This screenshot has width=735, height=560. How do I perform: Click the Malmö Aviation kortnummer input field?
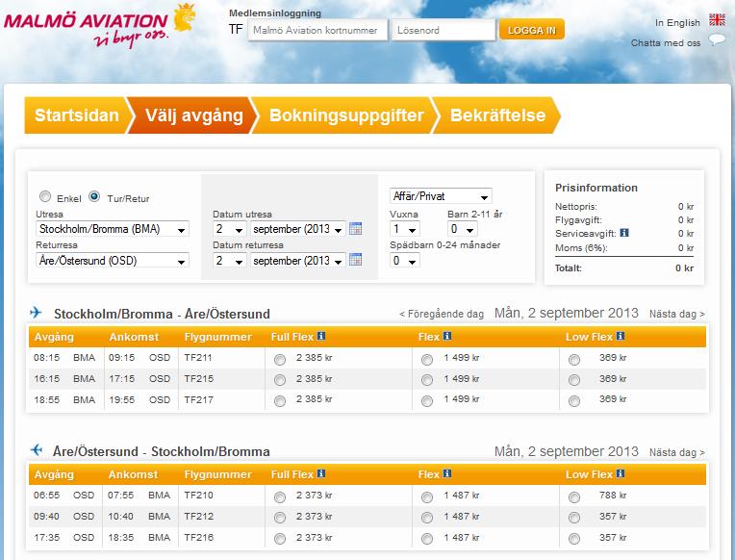click(x=317, y=31)
